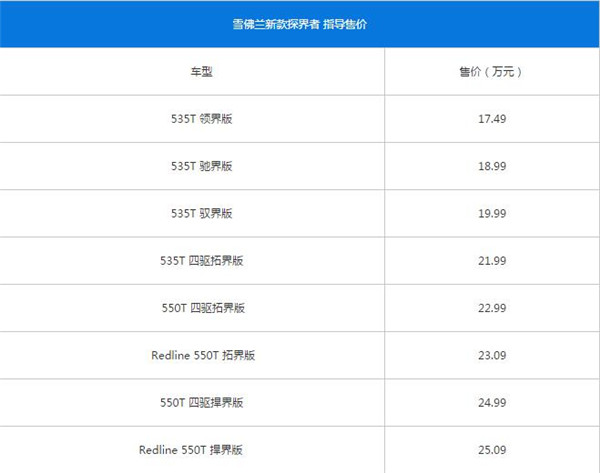600x473 pixels.
Task: Click the price 19.99
Action: click(x=492, y=214)
